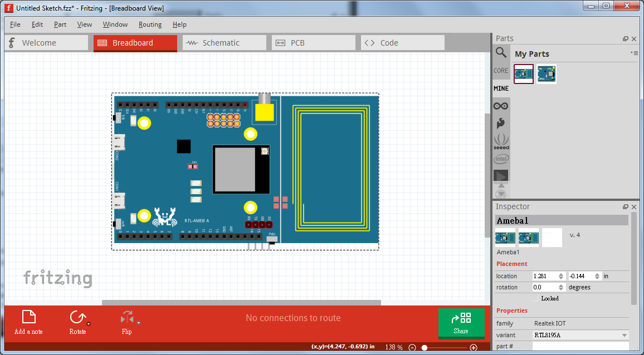Open the Edit menu
Image resolution: width=644 pixels, height=355 pixels.
click(x=37, y=24)
